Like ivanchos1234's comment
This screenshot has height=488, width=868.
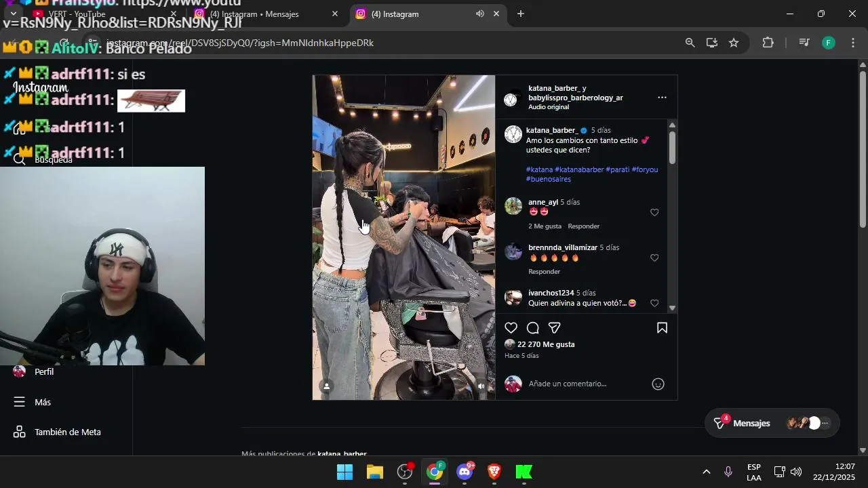[x=654, y=303]
